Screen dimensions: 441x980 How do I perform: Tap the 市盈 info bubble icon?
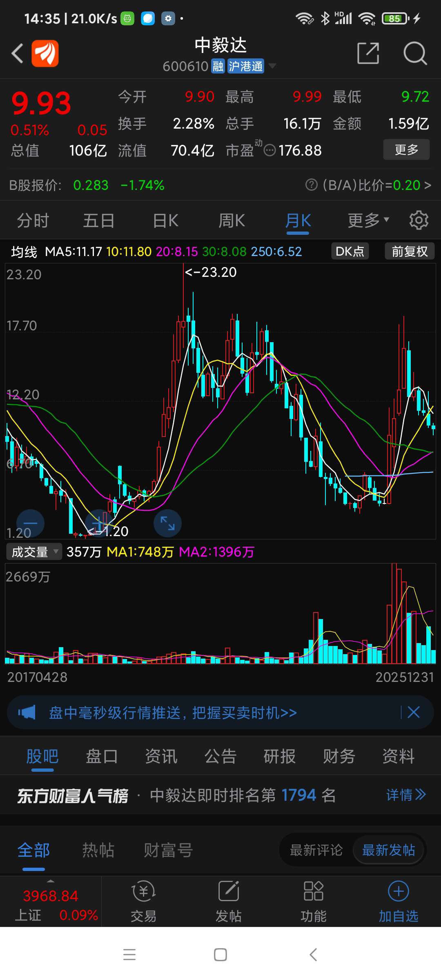tap(270, 151)
